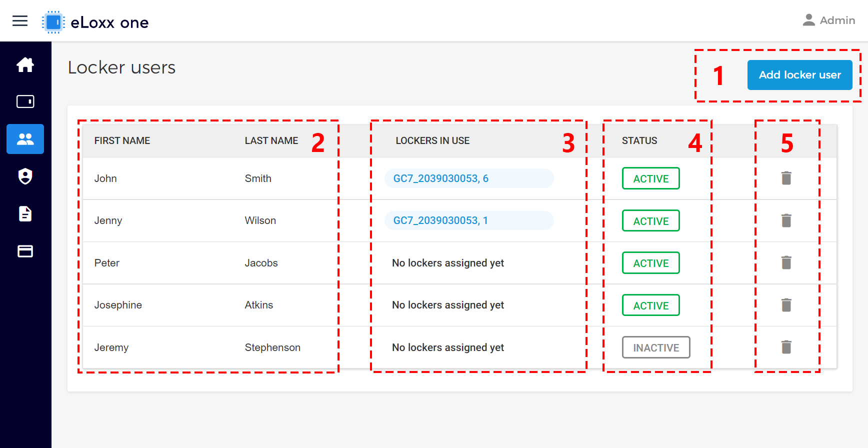Screen dimensions: 868x448
Task: Open the hamburger navigation menu
Action: pyautogui.click(x=20, y=21)
